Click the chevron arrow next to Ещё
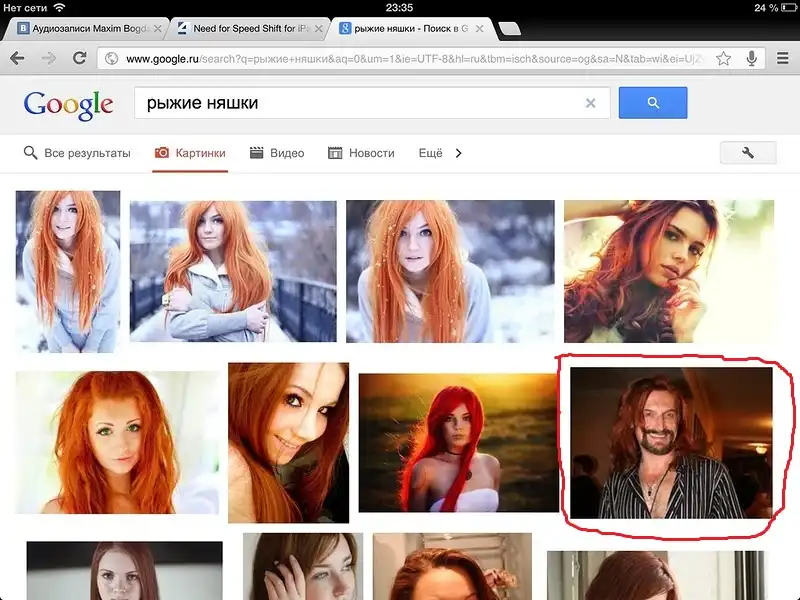The height and width of the screenshot is (600, 800). pos(459,153)
